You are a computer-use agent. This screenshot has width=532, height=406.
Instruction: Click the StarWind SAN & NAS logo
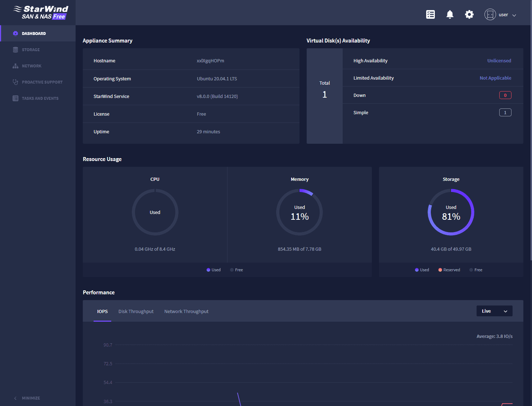coord(40,12)
